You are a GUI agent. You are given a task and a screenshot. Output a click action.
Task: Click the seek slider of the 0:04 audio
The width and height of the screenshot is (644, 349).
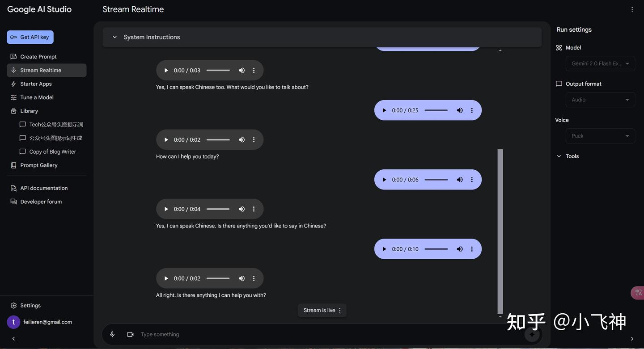(x=218, y=209)
